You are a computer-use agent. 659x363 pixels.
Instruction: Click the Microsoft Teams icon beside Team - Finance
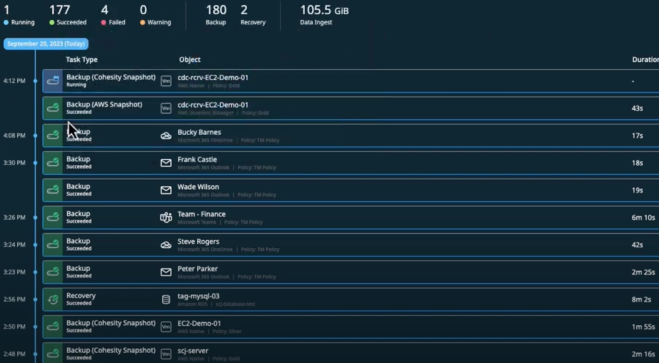[166, 218]
